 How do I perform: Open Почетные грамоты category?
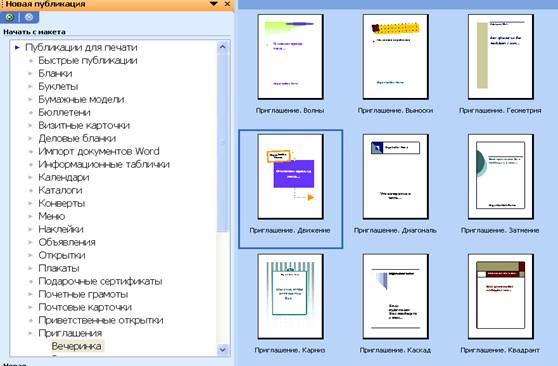(x=83, y=294)
